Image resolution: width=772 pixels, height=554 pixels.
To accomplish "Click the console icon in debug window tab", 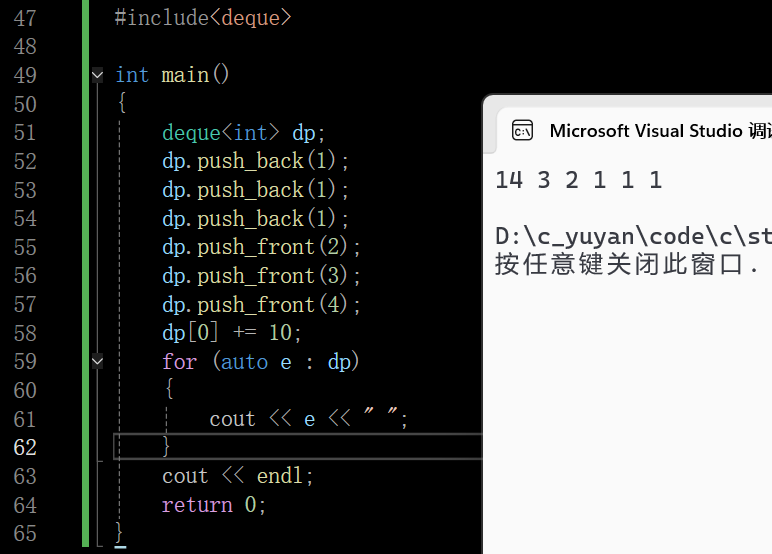I will coord(522,131).
